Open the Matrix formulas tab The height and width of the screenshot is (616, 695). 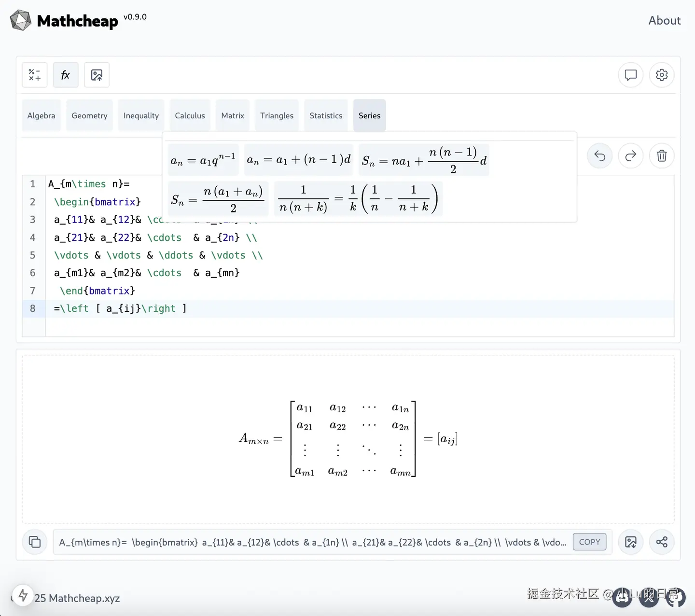tap(233, 115)
